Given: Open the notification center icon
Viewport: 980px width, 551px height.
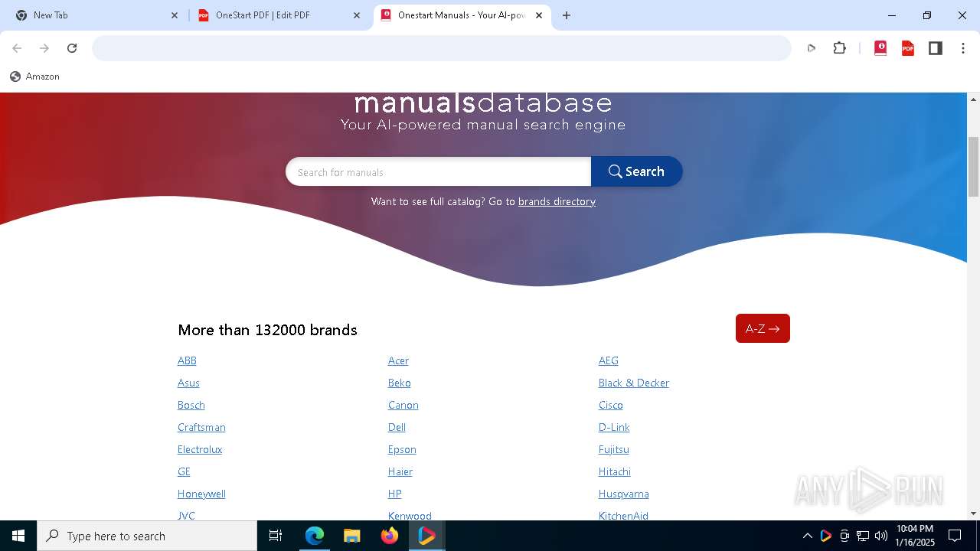Looking at the screenshot, I should [x=955, y=536].
